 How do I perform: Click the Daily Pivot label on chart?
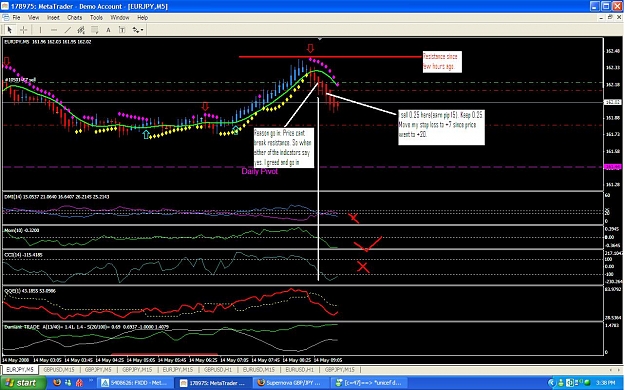point(259,171)
